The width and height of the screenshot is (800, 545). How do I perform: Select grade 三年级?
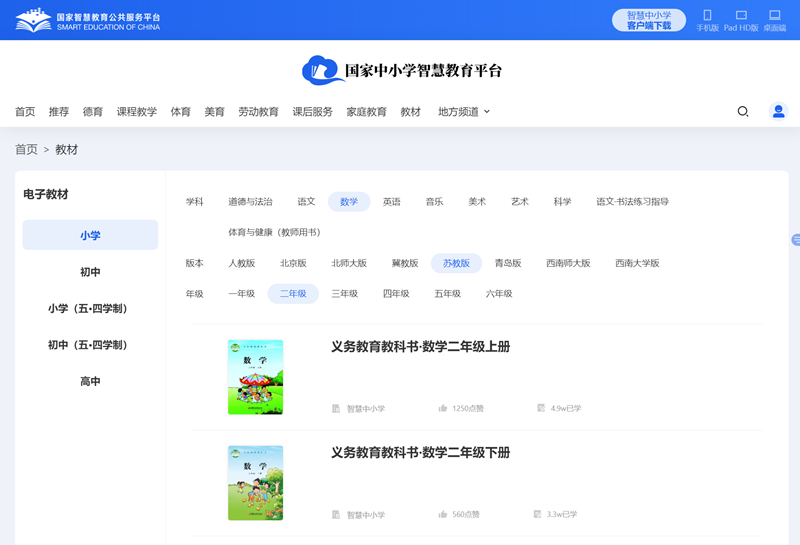[344, 293]
